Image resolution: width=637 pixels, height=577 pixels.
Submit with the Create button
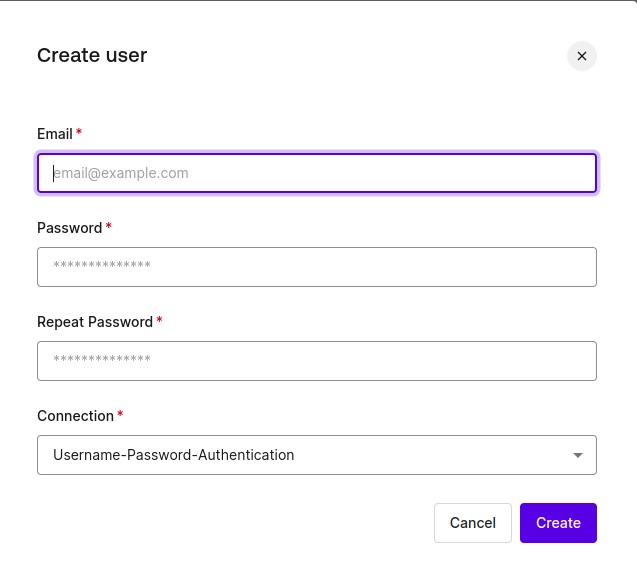point(558,523)
